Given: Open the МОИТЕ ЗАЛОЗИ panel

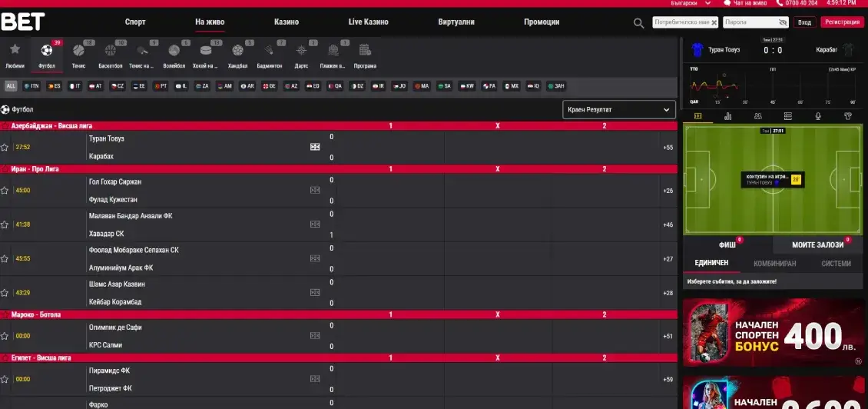Looking at the screenshot, I should [817, 244].
